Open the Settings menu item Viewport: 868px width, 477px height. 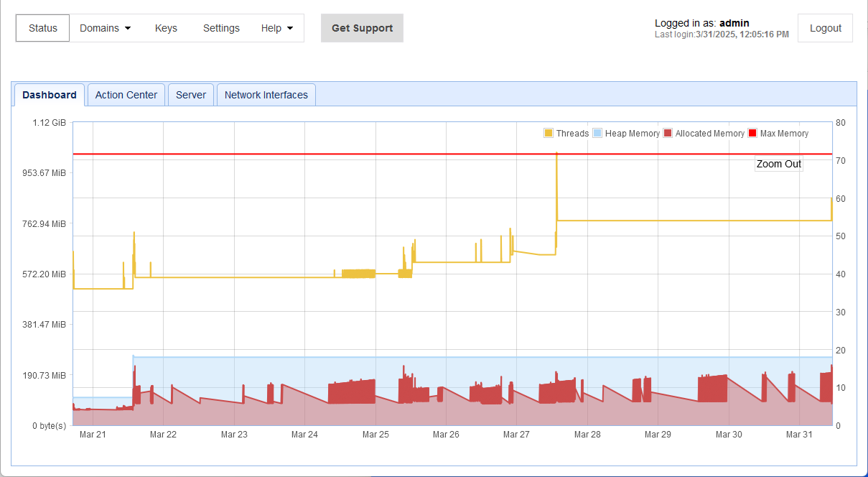click(x=221, y=28)
